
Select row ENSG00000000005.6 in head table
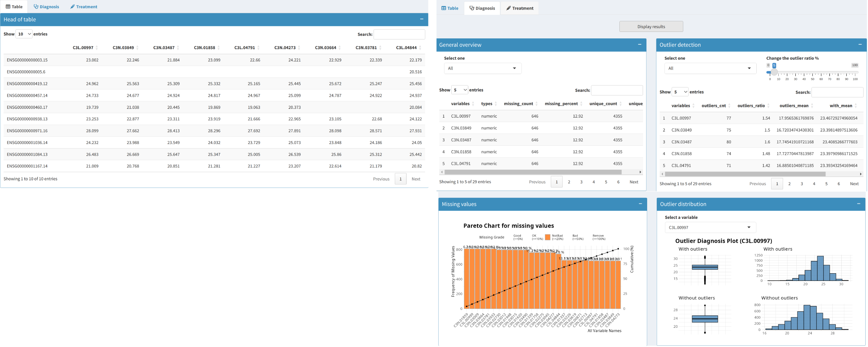click(214, 72)
